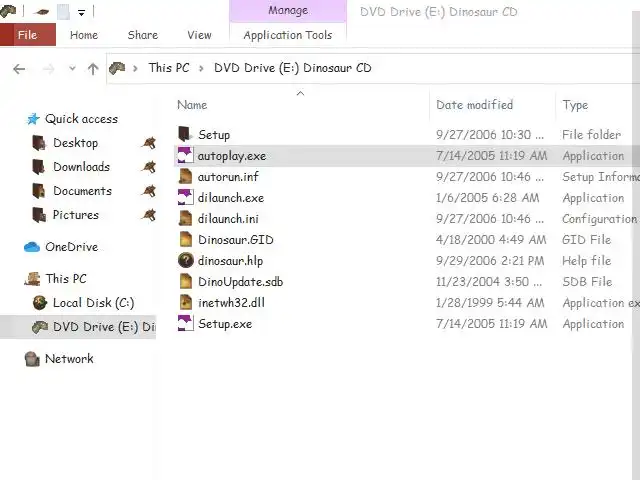Select Network in the navigation pane

pos(69,359)
